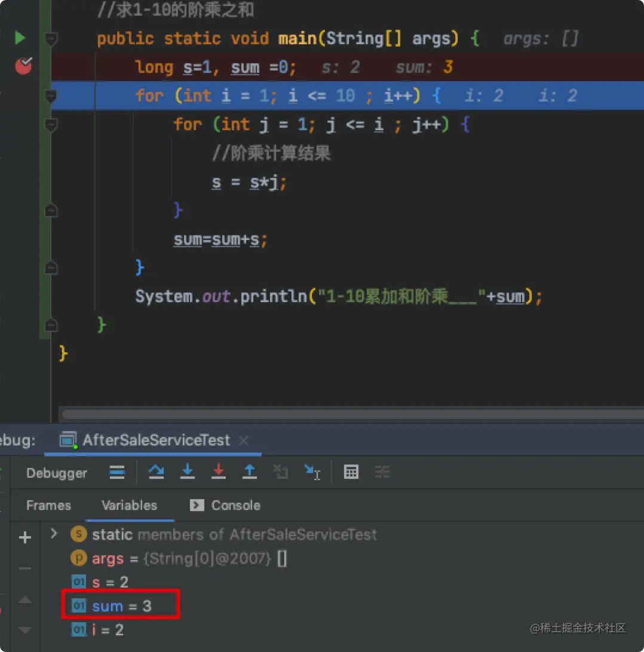Toggle the red breakpoint on the long s=1 line
This screenshot has width=644, height=652.
click(23, 66)
